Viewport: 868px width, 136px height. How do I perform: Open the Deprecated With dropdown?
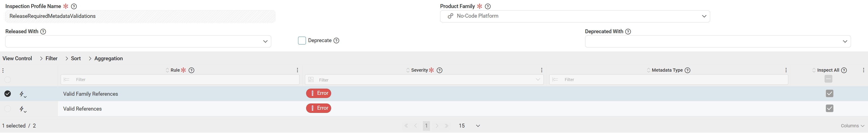point(717,41)
